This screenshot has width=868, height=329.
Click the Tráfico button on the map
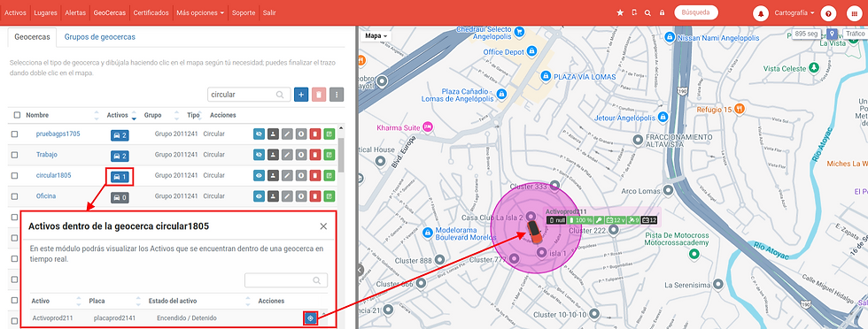[x=855, y=34]
